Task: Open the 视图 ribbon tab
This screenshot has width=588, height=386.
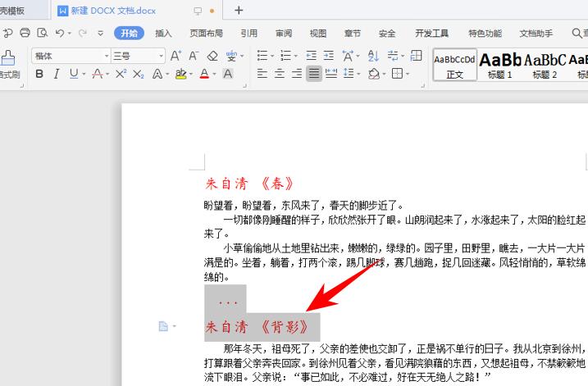Action: [x=318, y=34]
